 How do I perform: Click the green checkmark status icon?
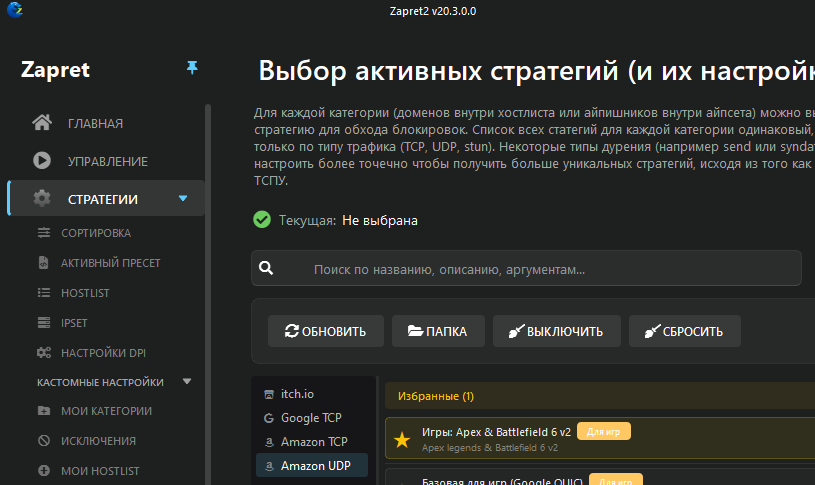pyautogui.click(x=262, y=219)
